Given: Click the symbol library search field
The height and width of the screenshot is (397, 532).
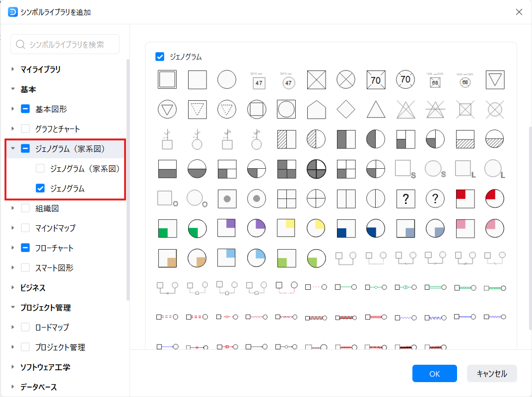Looking at the screenshot, I should [x=65, y=44].
